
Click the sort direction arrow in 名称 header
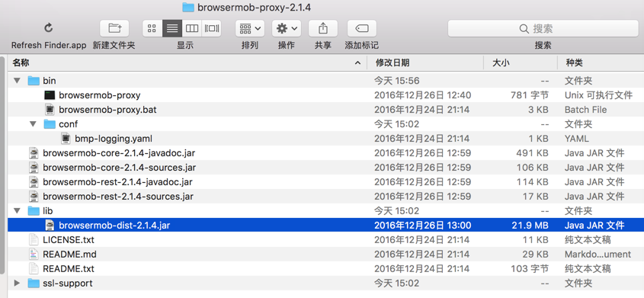point(357,62)
